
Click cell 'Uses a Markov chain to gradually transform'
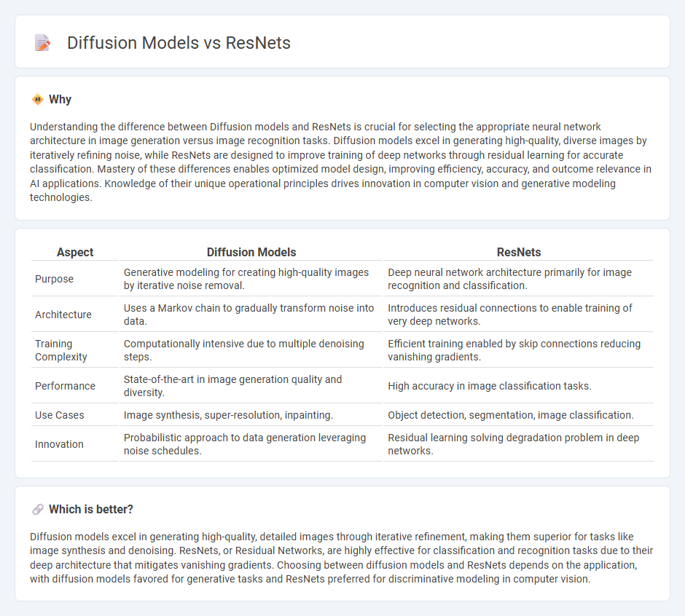(251, 315)
